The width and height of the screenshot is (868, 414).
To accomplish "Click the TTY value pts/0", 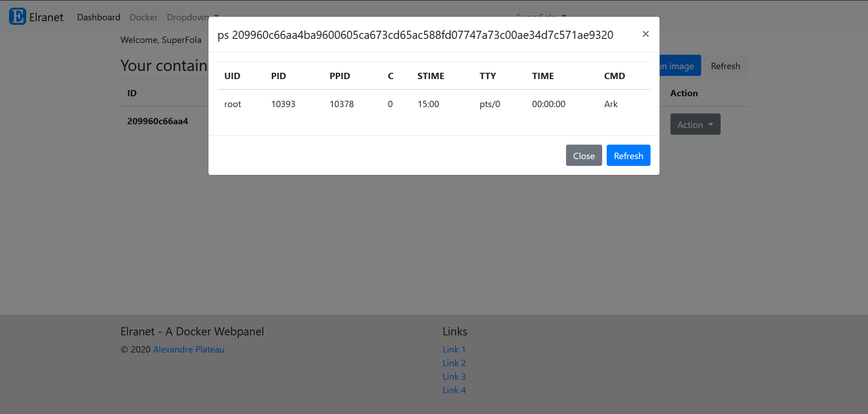I will [490, 104].
